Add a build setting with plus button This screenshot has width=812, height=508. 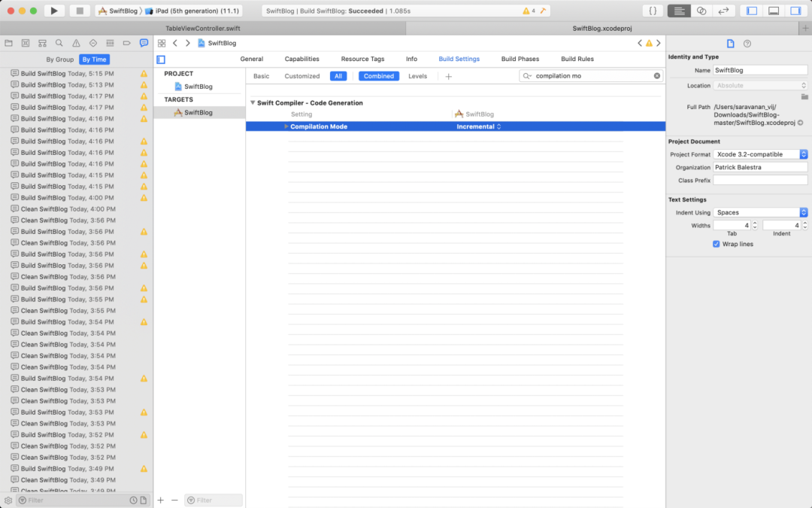click(x=448, y=76)
